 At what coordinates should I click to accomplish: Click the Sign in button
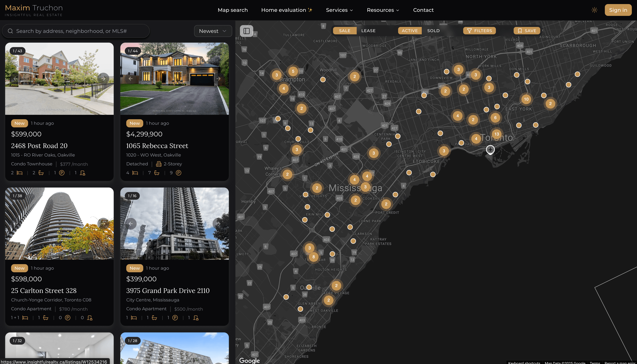[618, 10]
